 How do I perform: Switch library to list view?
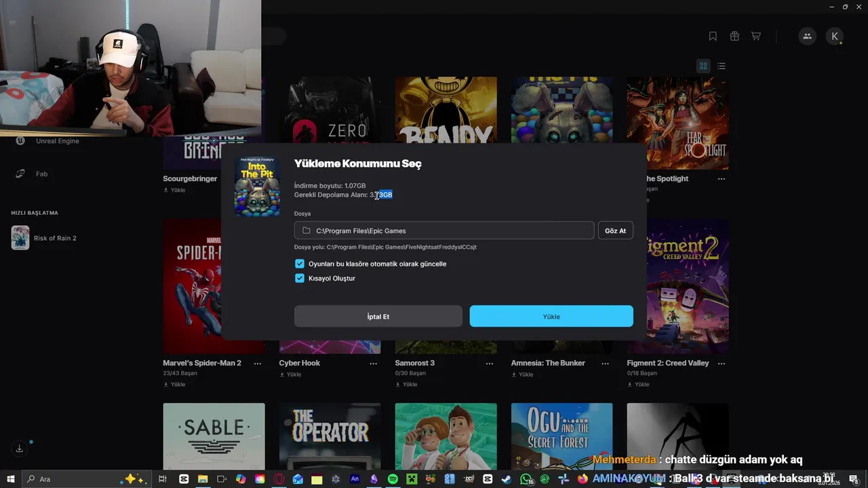(x=722, y=66)
